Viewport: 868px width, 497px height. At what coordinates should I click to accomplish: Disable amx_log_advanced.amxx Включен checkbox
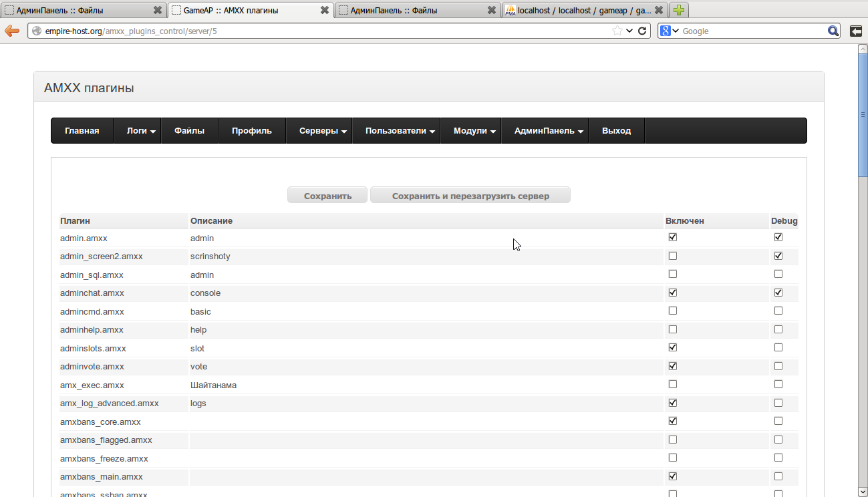[673, 403]
